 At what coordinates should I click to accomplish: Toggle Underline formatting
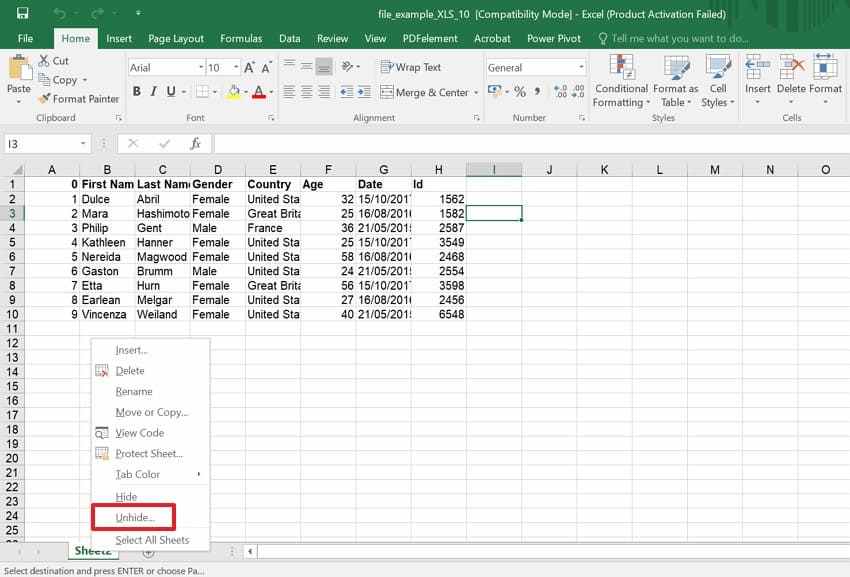[x=171, y=92]
